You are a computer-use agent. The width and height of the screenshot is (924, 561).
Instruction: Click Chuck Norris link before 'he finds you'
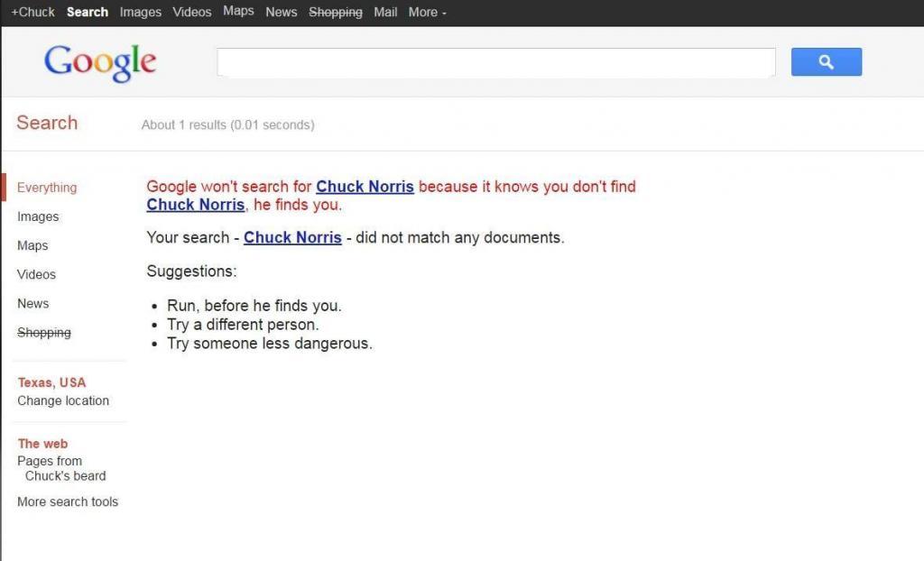[196, 205]
